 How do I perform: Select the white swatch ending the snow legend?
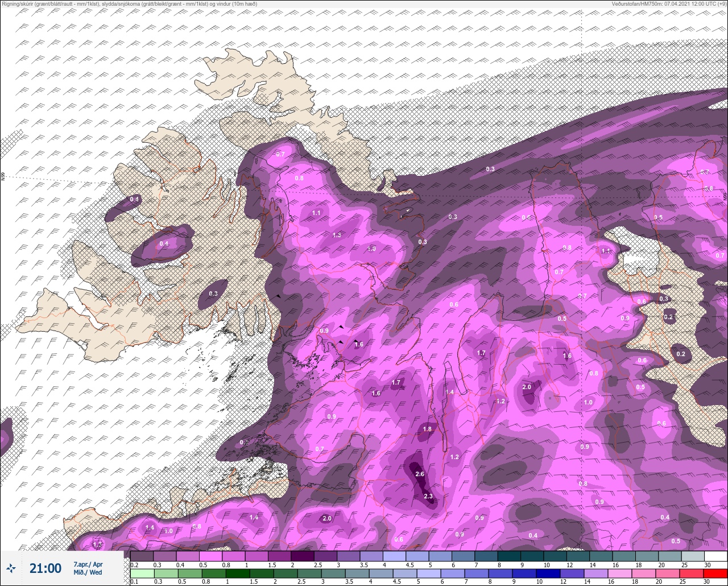click(715, 556)
